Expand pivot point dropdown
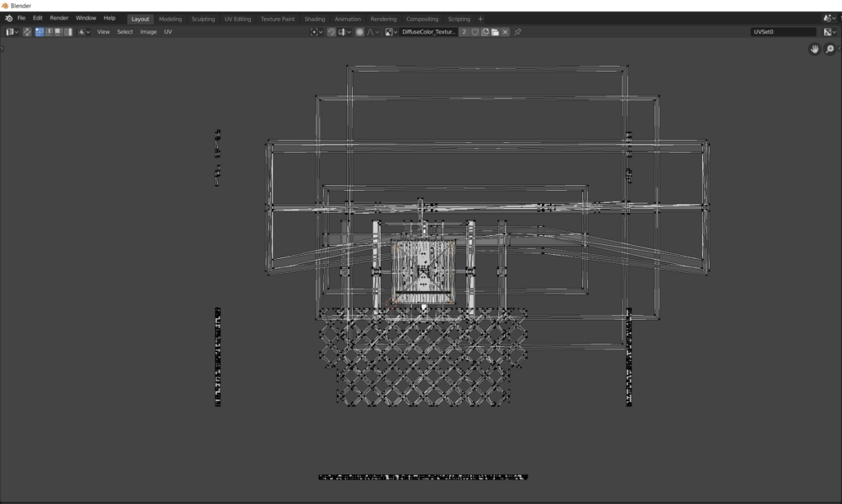The image size is (842, 504). click(x=316, y=32)
